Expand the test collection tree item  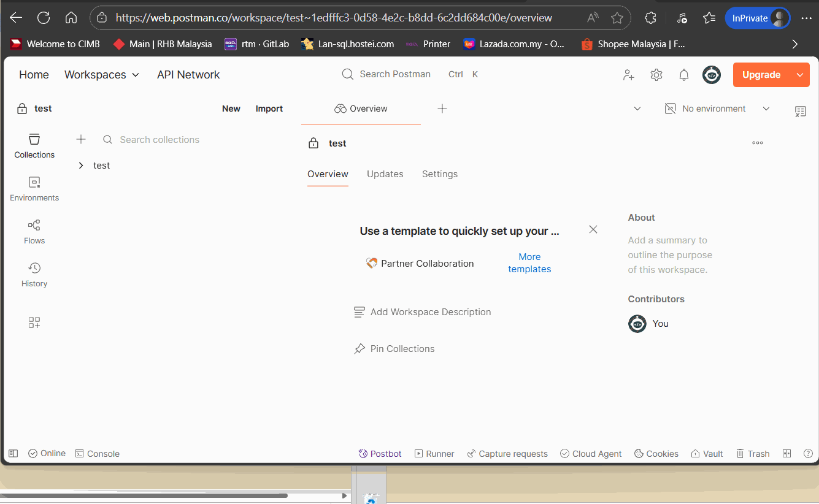81,166
